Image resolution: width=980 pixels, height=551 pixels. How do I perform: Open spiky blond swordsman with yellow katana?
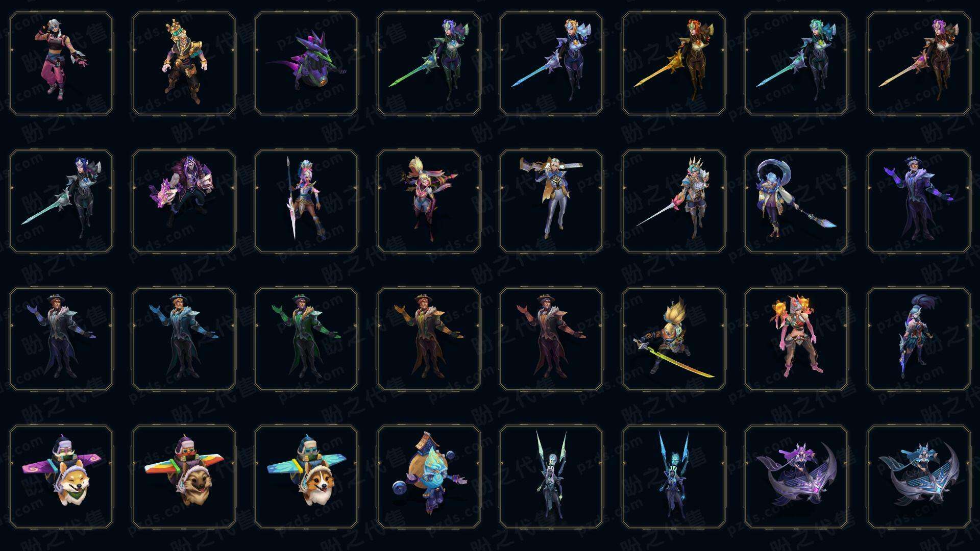click(x=674, y=339)
